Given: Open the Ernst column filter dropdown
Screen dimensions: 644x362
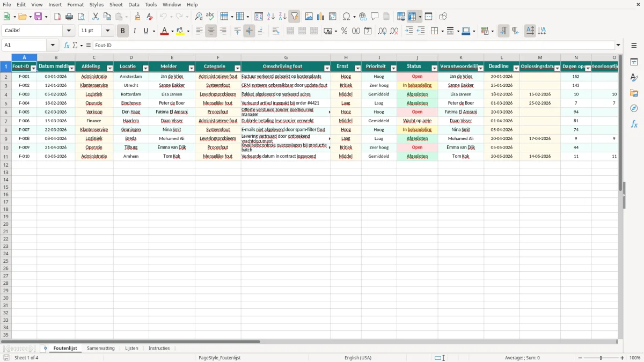Looking at the screenshot, I should [357, 68].
